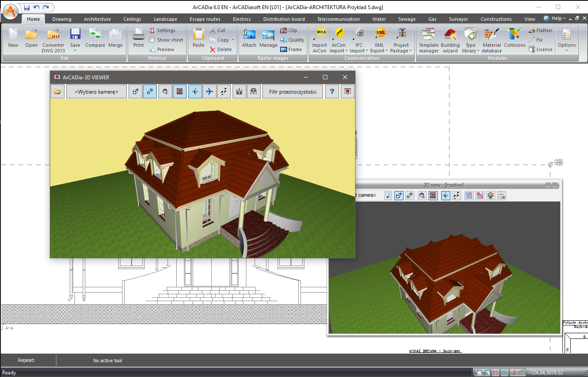
Task: Activate airplane fly mode in 3D Viewer
Action: point(210,91)
